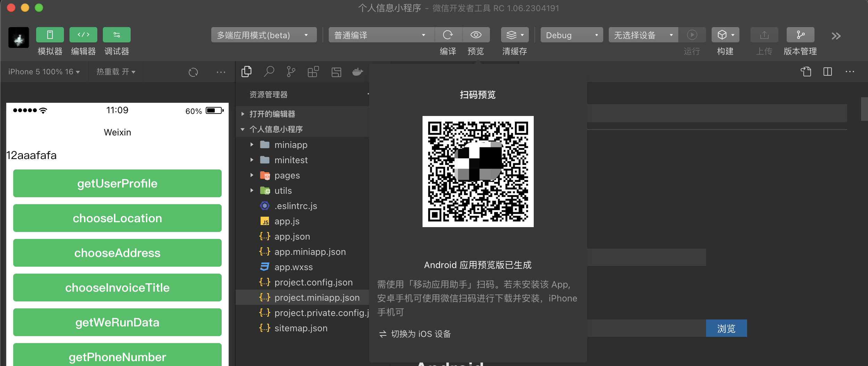
Task: Click the split editor icon
Action: click(828, 72)
